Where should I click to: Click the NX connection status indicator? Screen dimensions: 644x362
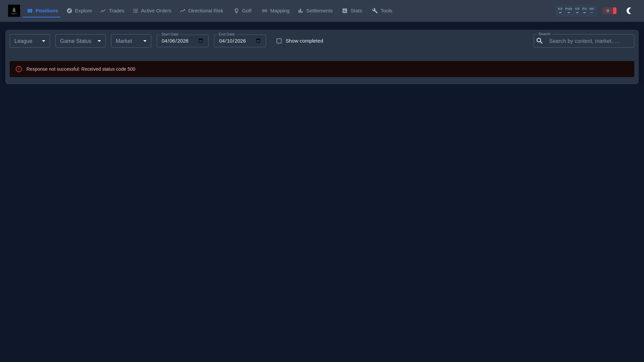pyautogui.click(x=592, y=11)
